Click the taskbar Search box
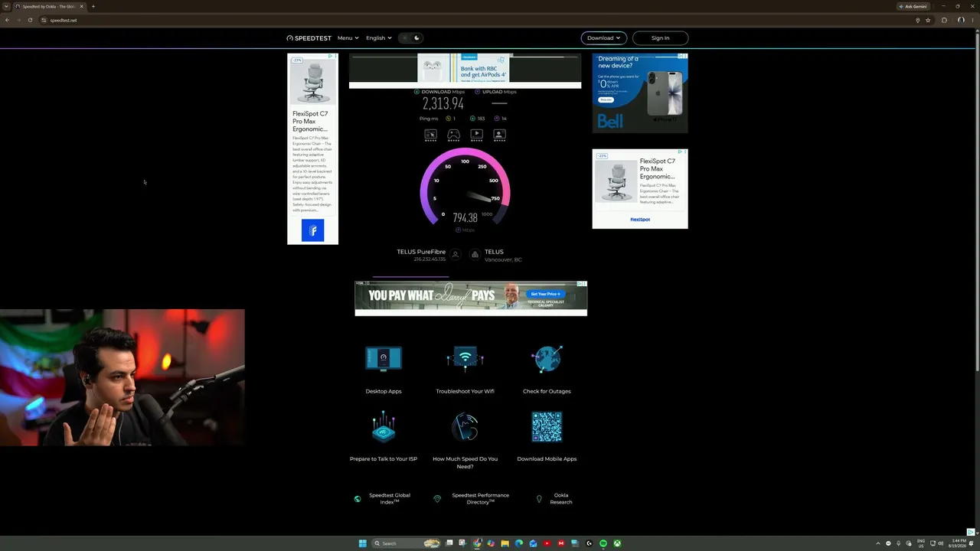 point(407,543)
